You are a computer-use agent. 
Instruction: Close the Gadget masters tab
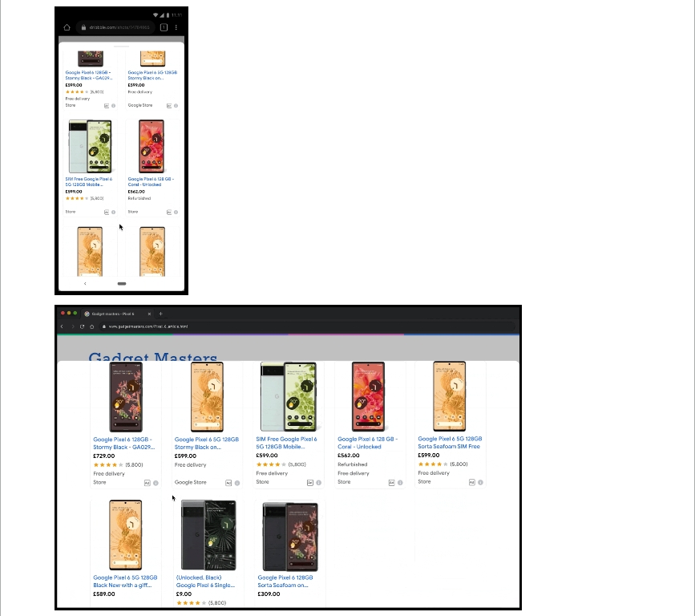[x=149, y=314]
